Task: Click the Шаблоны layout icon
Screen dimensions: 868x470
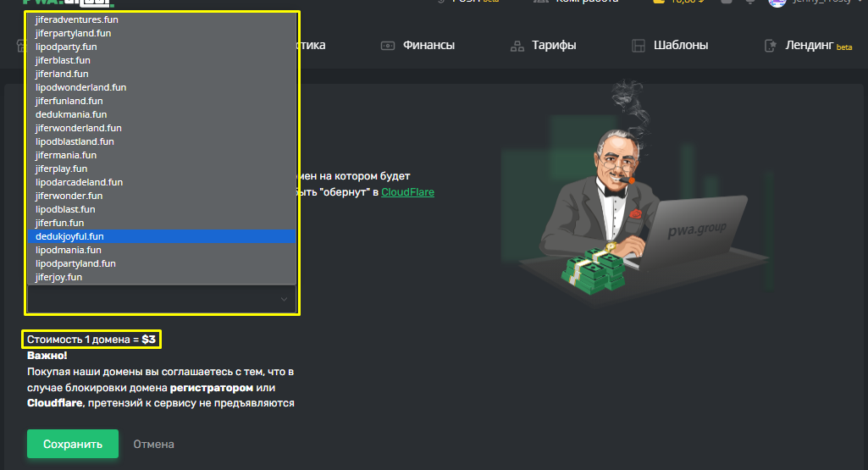Action: 639,46
